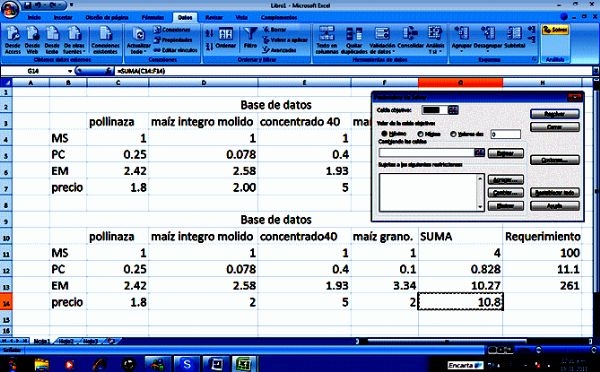Click the Consolidar icon
The height and width of the screenshot is (372, 600).
pos(410,38)
